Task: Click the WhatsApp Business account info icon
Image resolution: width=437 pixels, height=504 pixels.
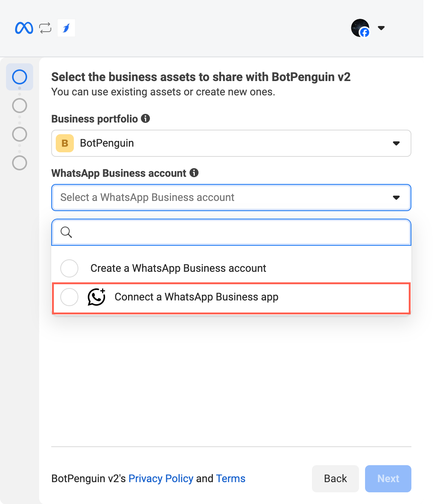Action: 194,173
